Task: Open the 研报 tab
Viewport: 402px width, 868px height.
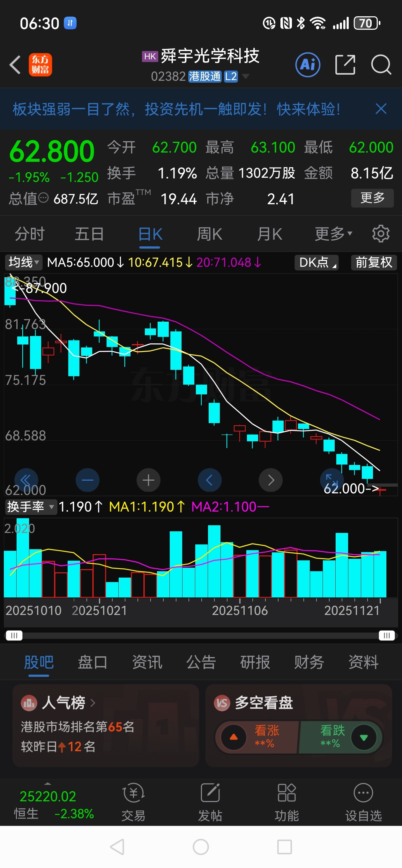Action: coord(255,662)
